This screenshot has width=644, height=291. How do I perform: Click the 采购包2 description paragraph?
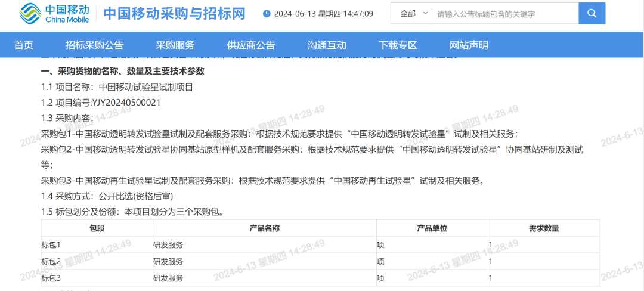point(312,157)
